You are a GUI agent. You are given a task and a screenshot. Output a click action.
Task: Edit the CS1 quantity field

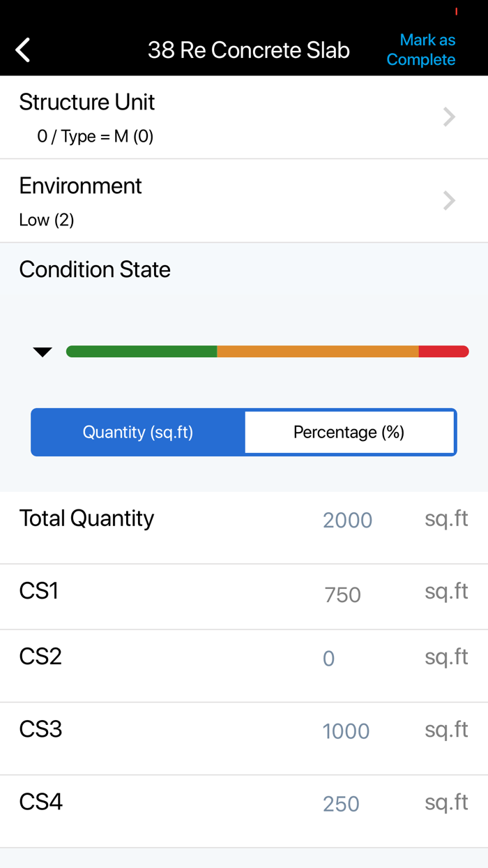click(342, 594)
